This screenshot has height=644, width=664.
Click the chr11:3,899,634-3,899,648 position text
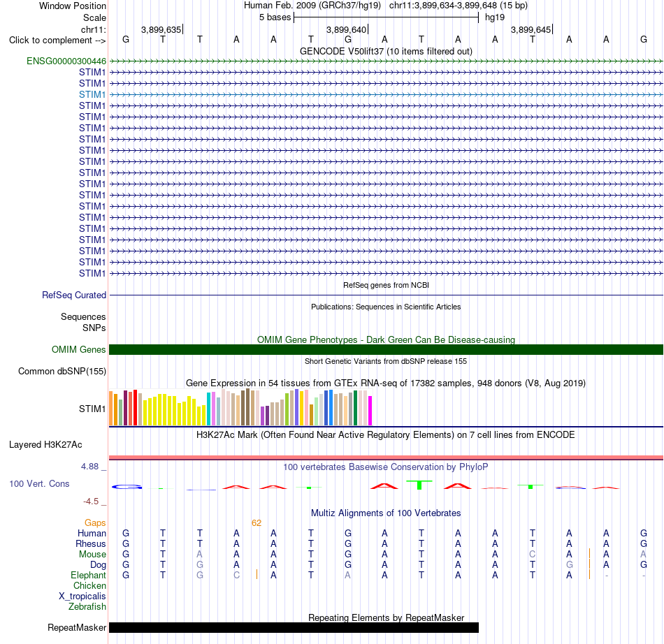[459, 6]
